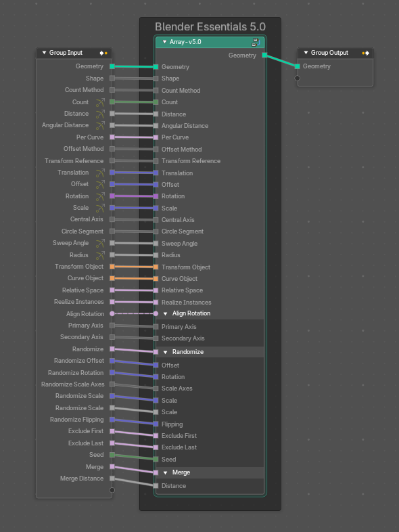Collapse the Merge panel in Array node
The height and width of the screenshot is (532, 399).
pos(166,472)
